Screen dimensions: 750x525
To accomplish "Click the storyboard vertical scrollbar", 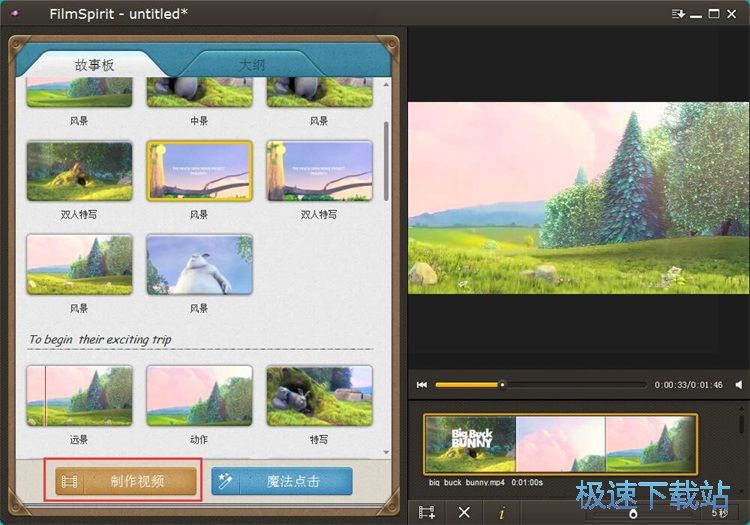I will click(387, 160).
